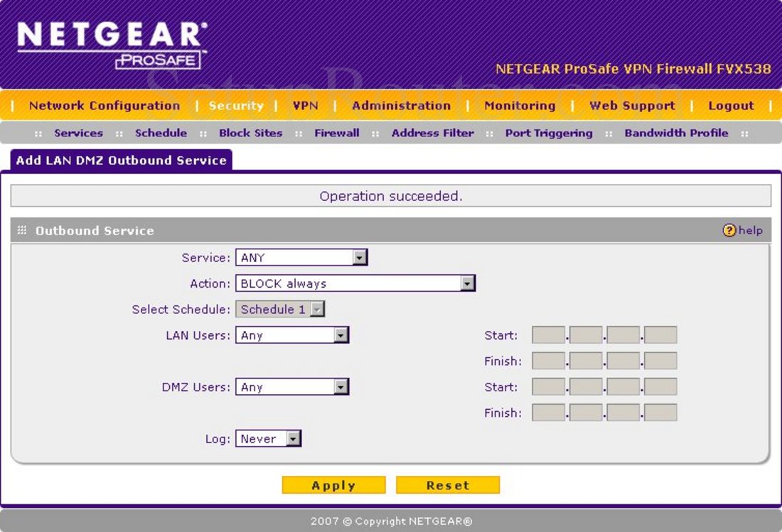Switch to the Port Triggering page
Image resolution: width=782 pixels, height=532 pixels.
548,132
